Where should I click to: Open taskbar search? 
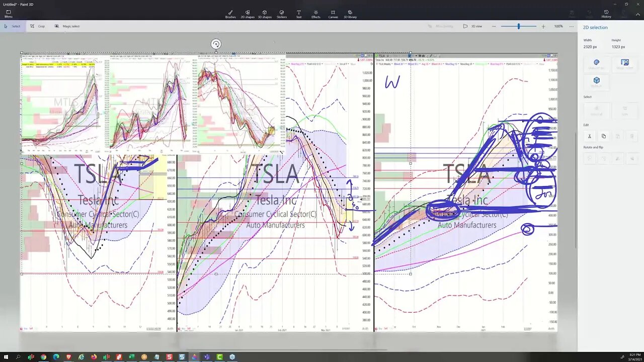click(x=18, y=357)
